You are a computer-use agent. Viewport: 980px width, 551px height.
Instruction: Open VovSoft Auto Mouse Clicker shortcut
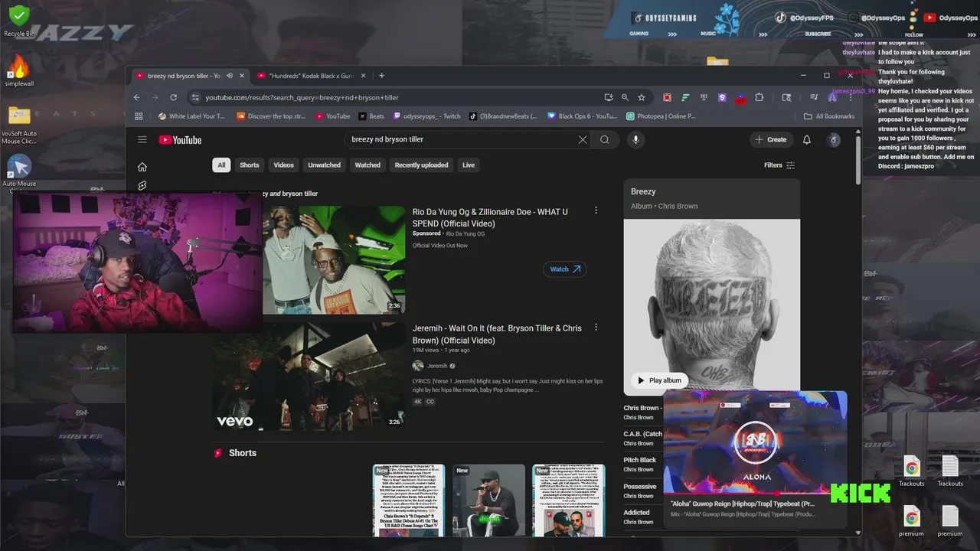(x=19, y=125)
